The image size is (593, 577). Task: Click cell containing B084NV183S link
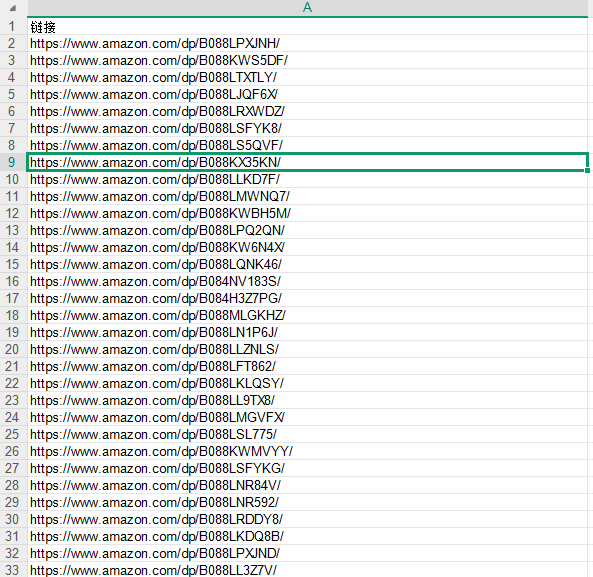point(307,281)
